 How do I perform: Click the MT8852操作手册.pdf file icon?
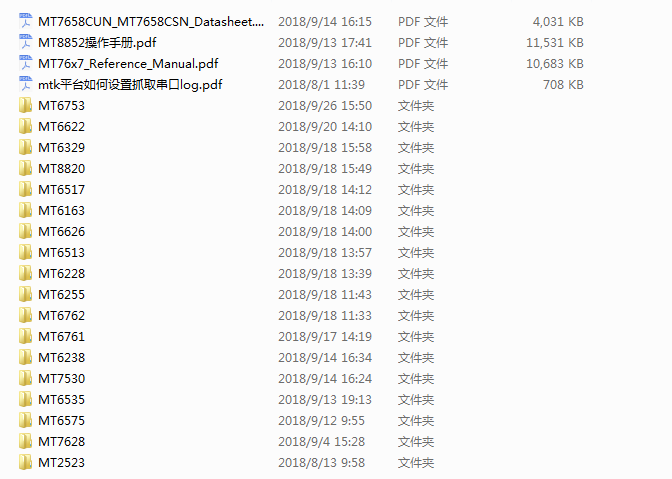click(26, 42)
